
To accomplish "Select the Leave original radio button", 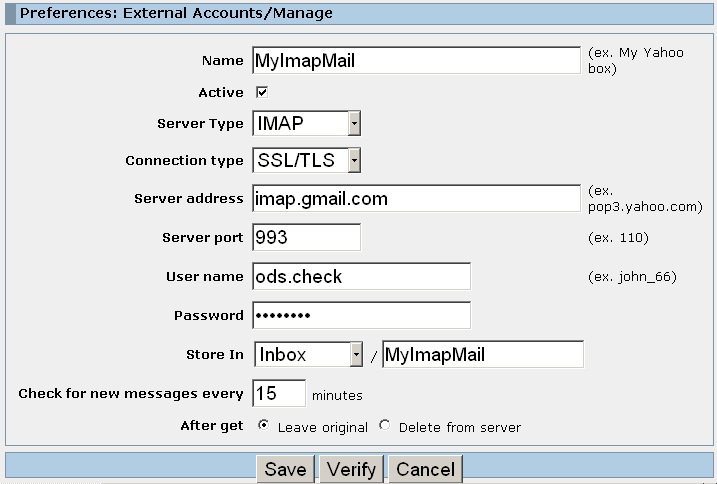I will 263,425.
